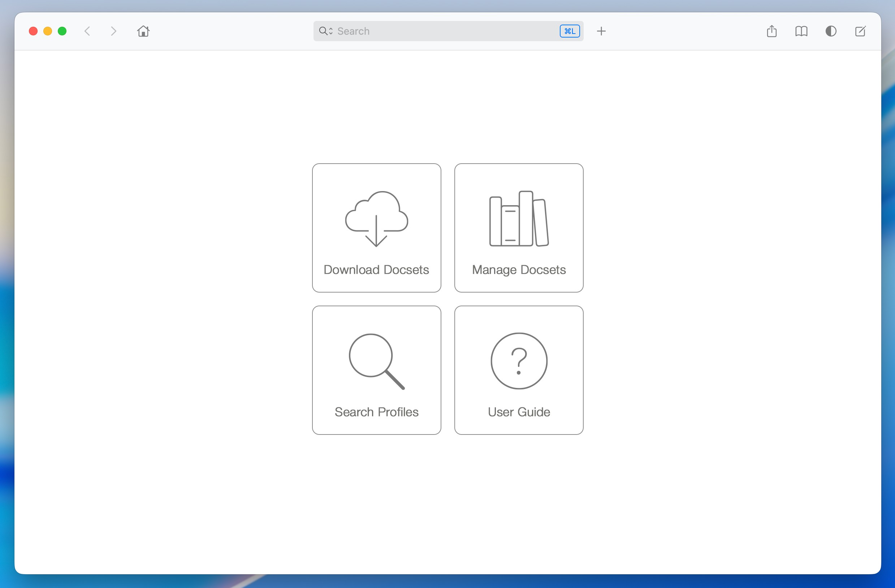The width and height of the screenshot is (895, 588).
Task: Open the bookmarks book icon
Action: 801,31
